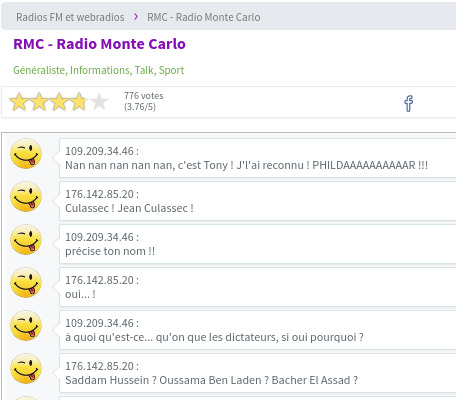Viewport: 456px width, 400px height.
Task: Select the Informations genre tag
Action: (100, 70)
